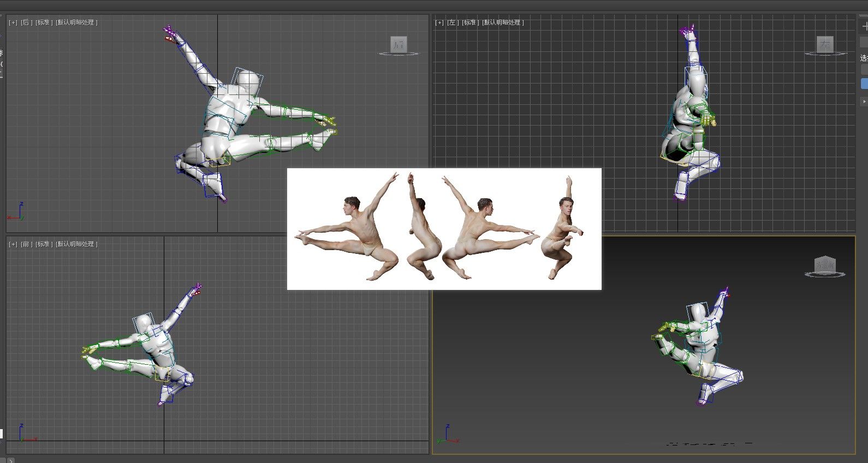Open the [标准] menu in the back viewport
868x463 pixels.
pyautogui.click(x=44, y=22)
